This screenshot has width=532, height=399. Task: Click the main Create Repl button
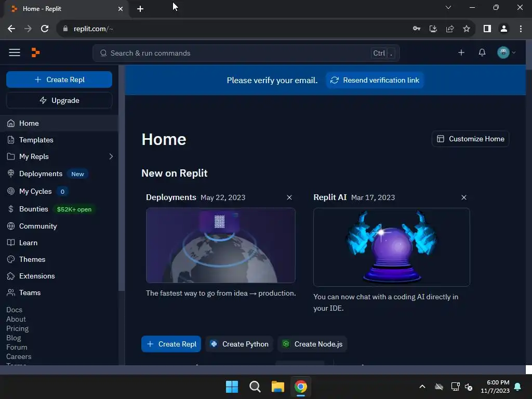point(171,344)
